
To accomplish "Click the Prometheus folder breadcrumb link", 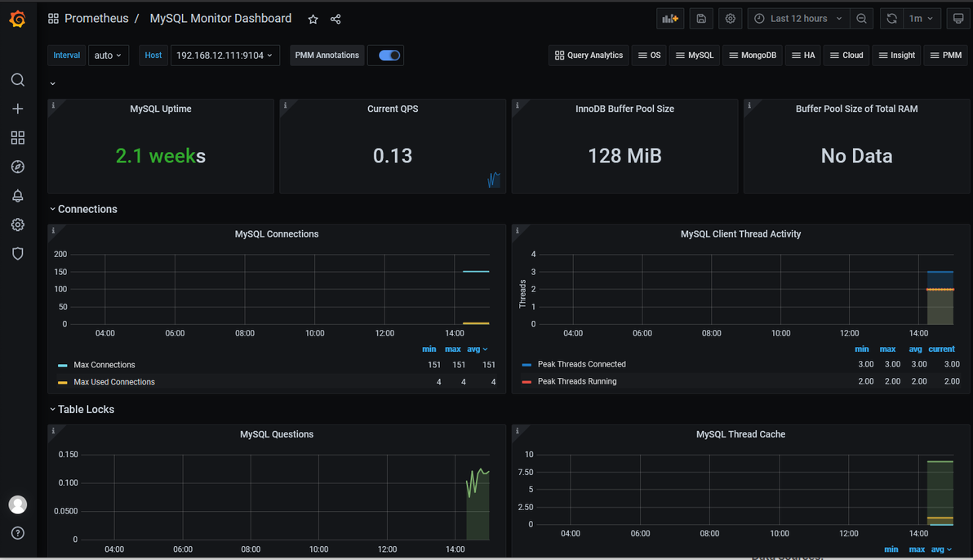I will [96, 19].
